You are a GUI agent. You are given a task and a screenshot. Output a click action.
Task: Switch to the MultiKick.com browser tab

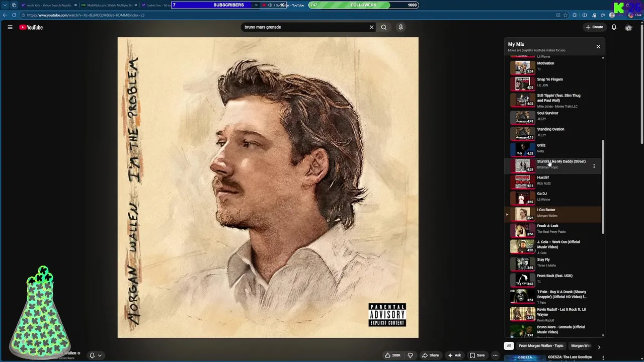[108, 5]
